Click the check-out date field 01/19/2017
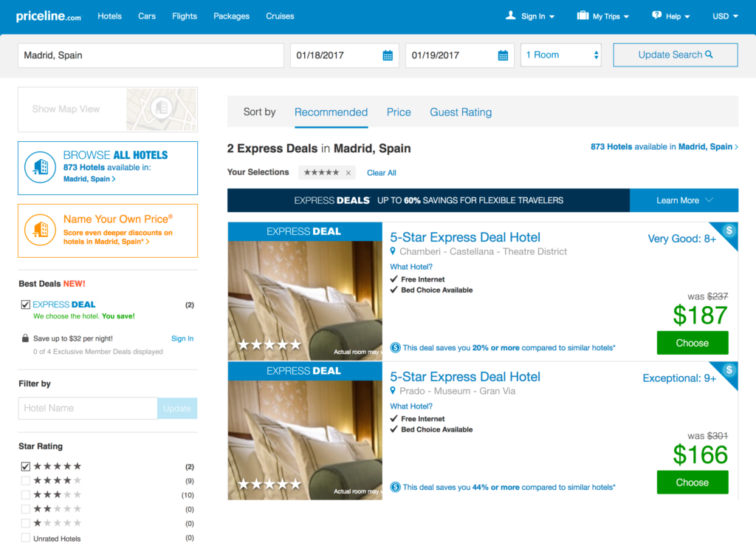Image resolution: width=756 pixels, height=549 pixels. point(459,55)
